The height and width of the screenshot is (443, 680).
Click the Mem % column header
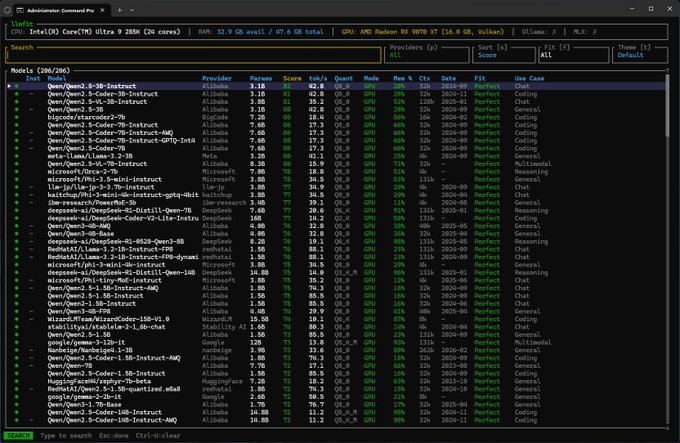pyautogui.click(x=402, y=78)
